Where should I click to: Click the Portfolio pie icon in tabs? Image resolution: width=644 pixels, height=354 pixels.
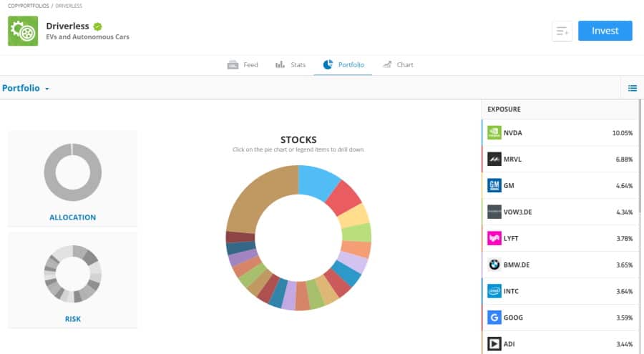[328, 64]
